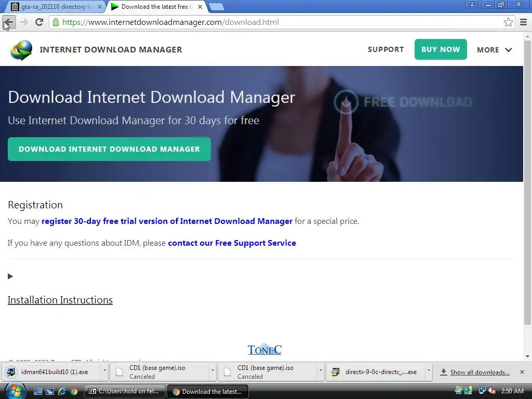Click Show Desktop quick launch icon
Screen dimensions: 532x399
point(37,391)
